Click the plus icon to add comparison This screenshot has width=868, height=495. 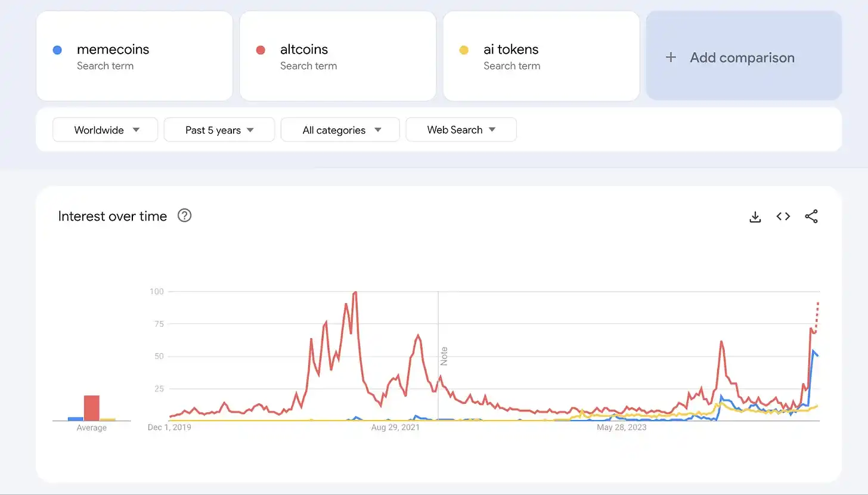click(671, 57)
